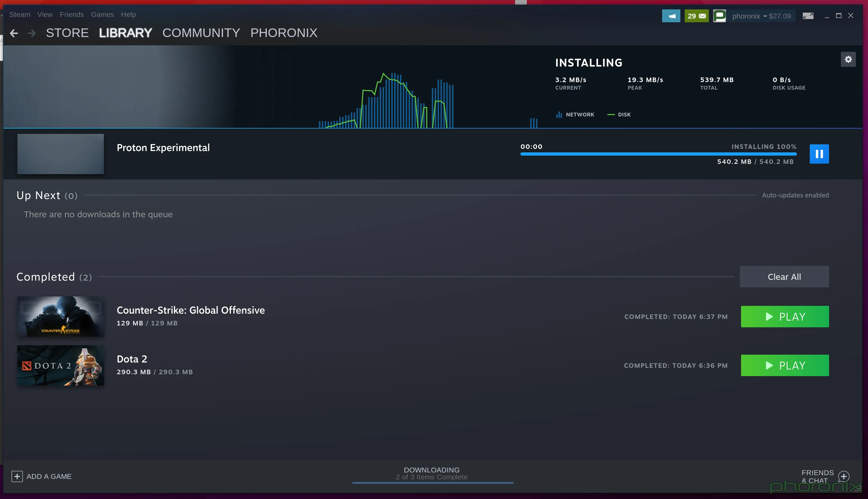
Task: Open downloads settings gear
Action: (x=848, y=59)
